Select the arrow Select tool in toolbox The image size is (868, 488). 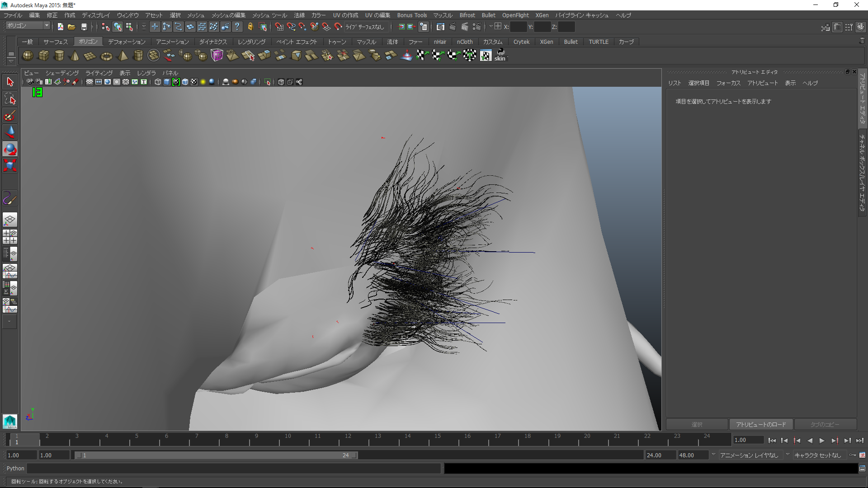pyautogui.click(x=10, y=82)
